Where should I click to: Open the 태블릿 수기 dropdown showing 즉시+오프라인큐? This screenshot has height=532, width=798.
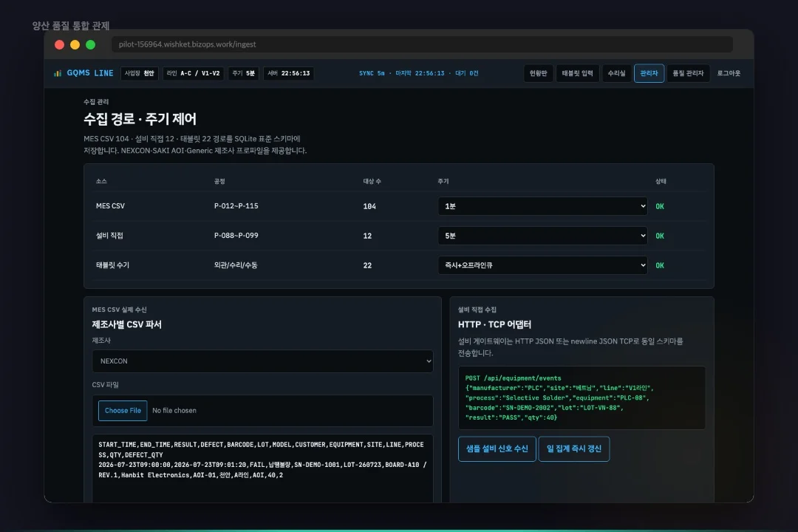[542, 265]
